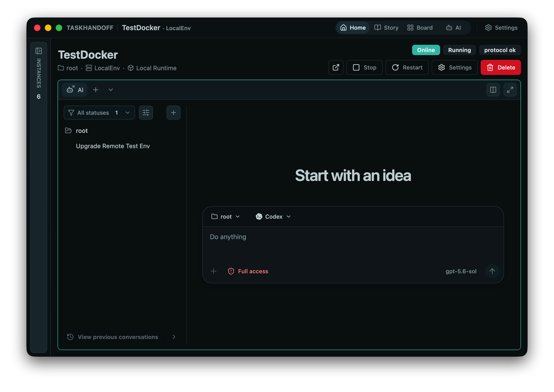Image resolution: width=554 pixels, height=392 pixels.
Task: Open instance in external window icon
Action: click(336, 67)
